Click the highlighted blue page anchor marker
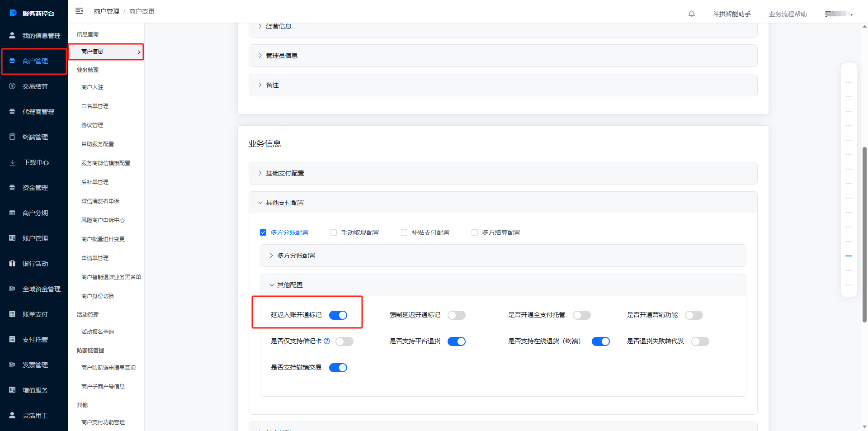The image size is (868, 431). tap(849, 256)
